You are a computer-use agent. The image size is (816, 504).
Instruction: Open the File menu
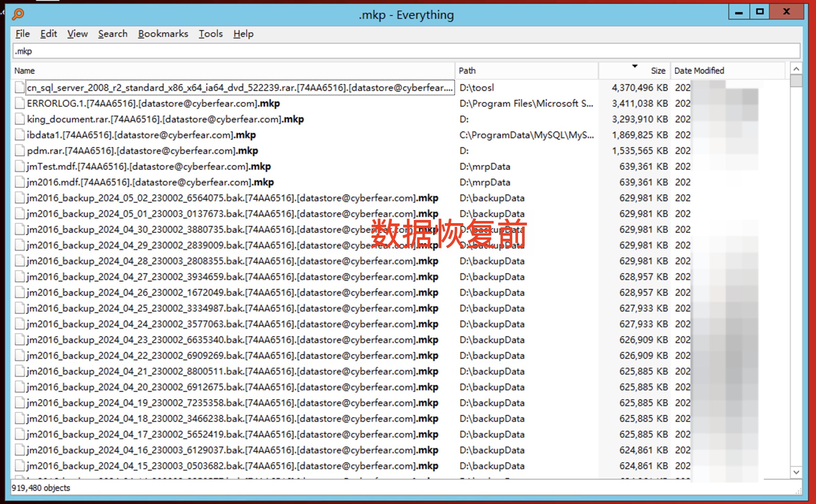pyautogui.click(x=23, y=34)
